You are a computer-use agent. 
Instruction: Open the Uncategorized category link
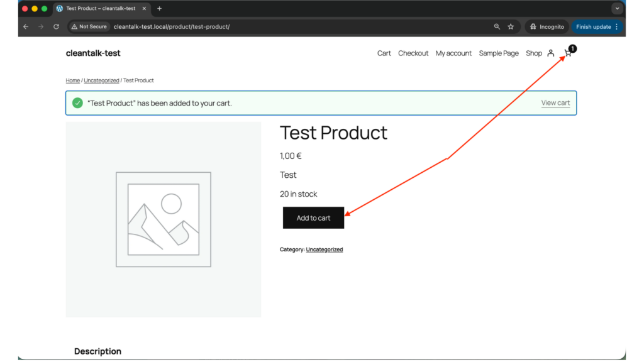coord(325,249)
